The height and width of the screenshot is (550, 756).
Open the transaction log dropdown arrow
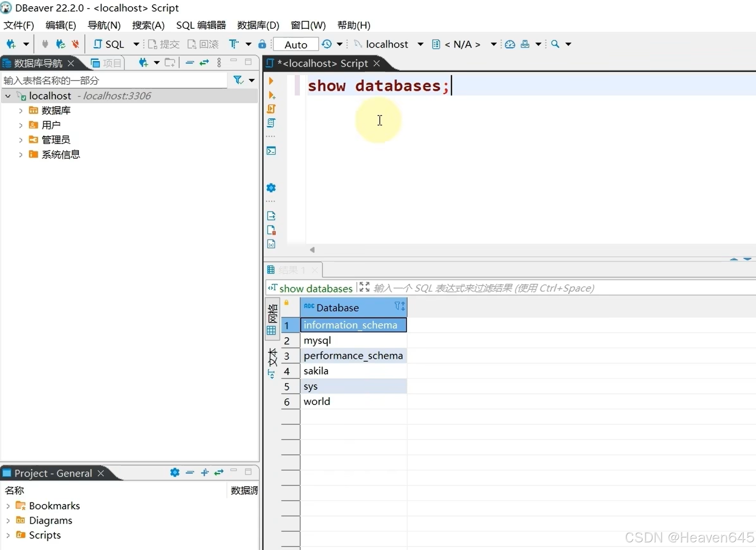click(x=339, y=44)
